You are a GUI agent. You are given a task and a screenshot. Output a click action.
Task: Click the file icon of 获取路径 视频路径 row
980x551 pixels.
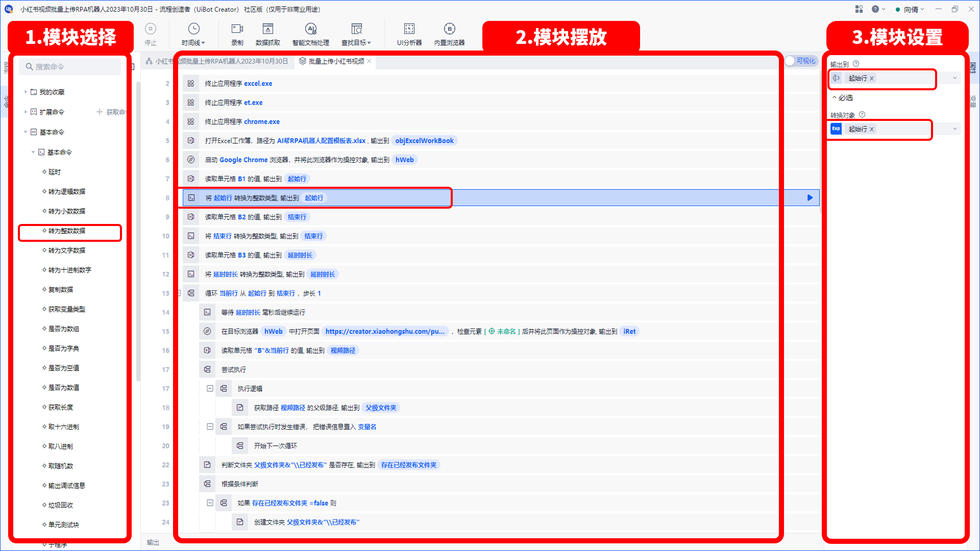(240, 408)
